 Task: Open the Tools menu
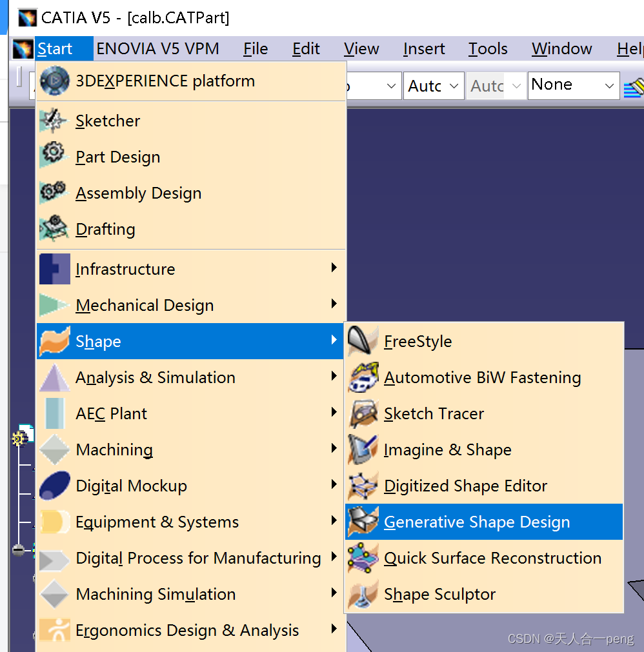pos(488,48)
